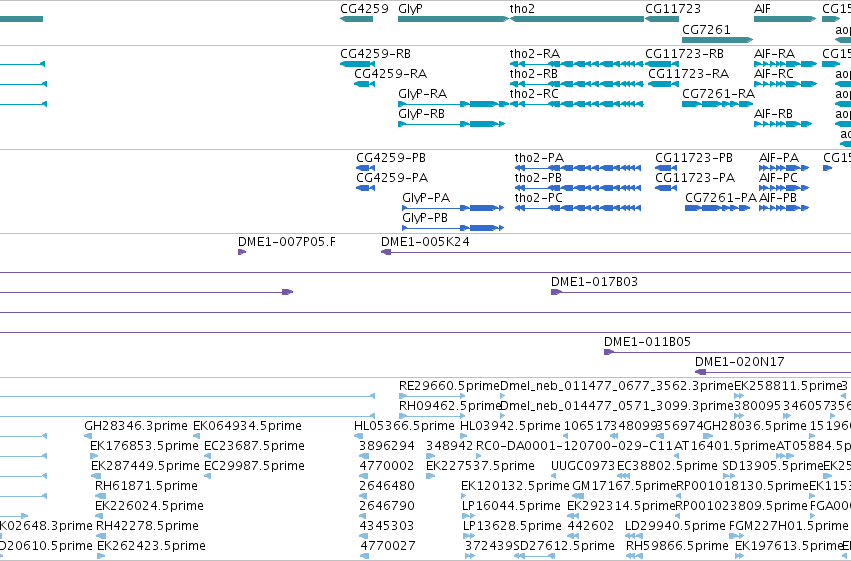Select the HL03942.5prime EST

[x=464, y=436]
